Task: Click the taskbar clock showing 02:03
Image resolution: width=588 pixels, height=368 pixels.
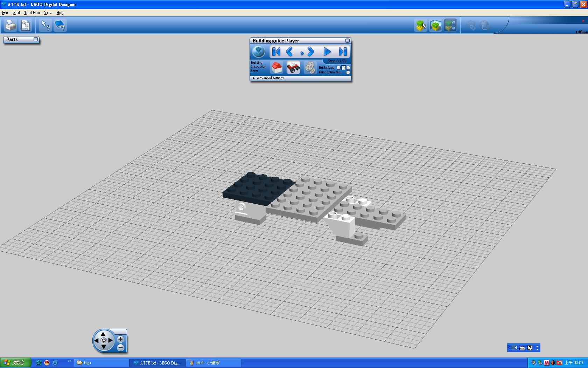Action: coord(574,363)
